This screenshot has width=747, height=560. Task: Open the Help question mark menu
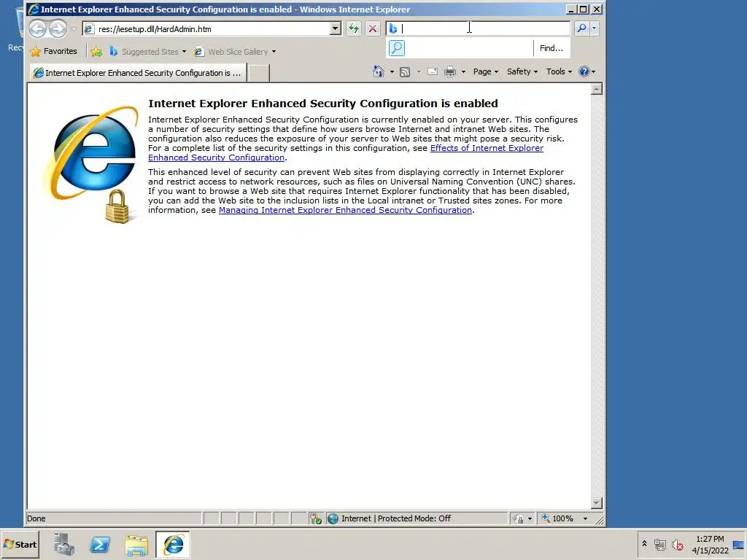coord(587,71)
